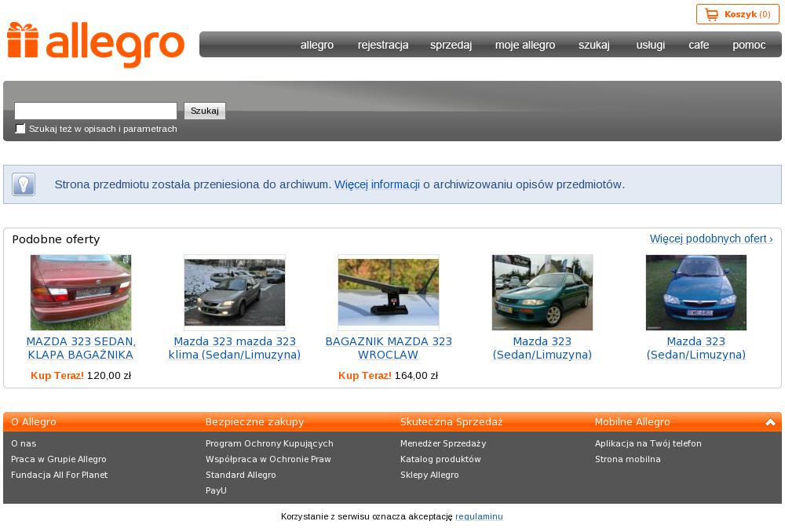Open the blue Mazda 323 thumbnail
The image size is (785, 532).
696,292
